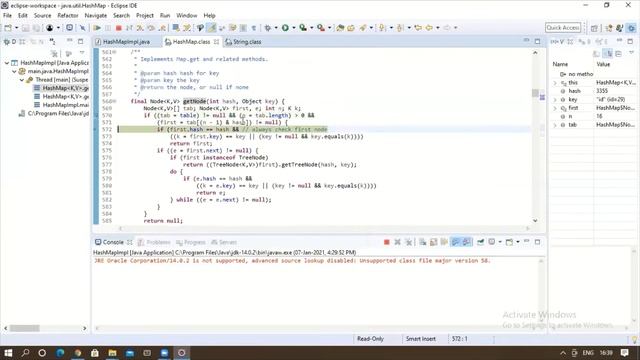The image size is (640, 360).
Task: Click the New file toolbar icon
Action: pyautogui.click(x=8, y=28)
